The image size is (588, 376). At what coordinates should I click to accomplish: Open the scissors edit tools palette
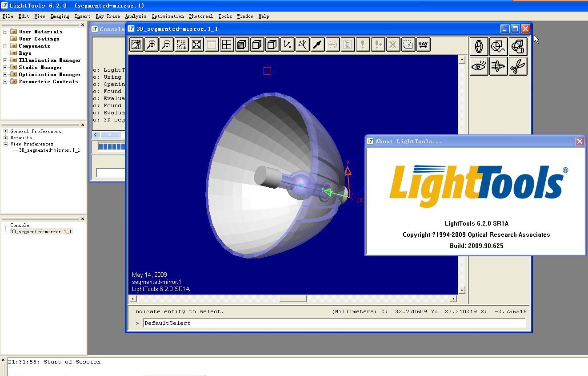(x=518, y=66)
